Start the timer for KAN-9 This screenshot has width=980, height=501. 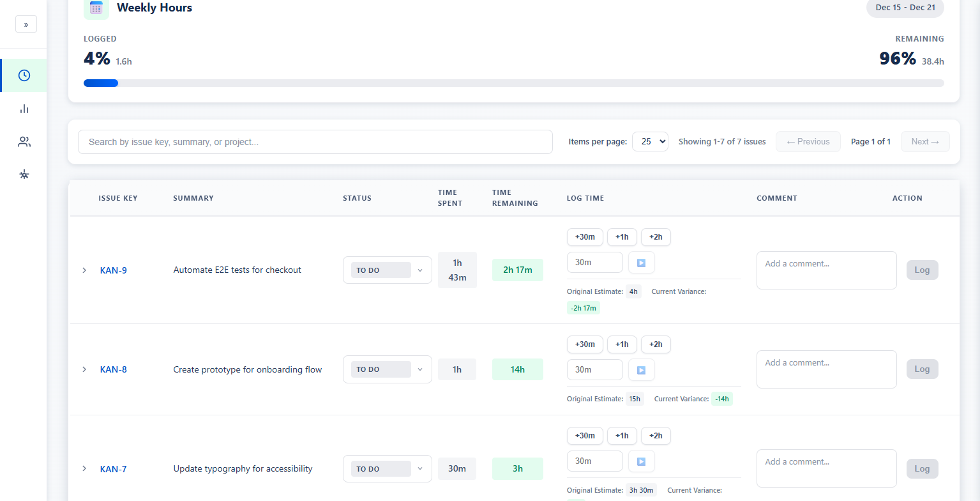(641, 262)
